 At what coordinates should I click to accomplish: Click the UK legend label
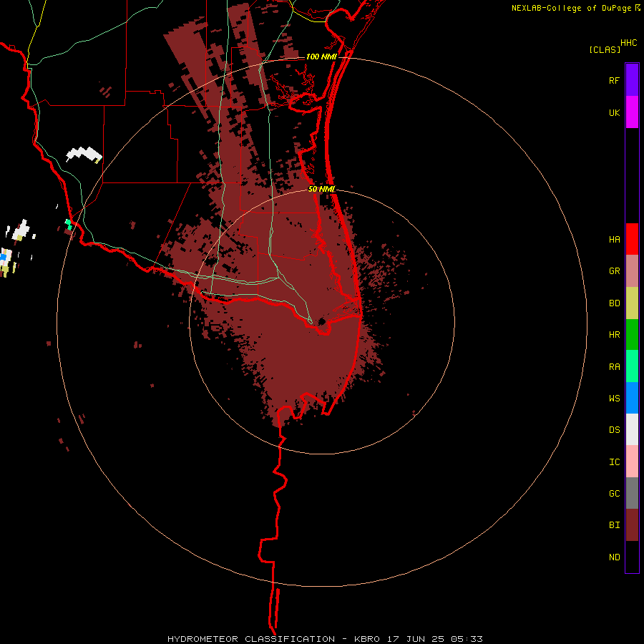pos(614,113)
